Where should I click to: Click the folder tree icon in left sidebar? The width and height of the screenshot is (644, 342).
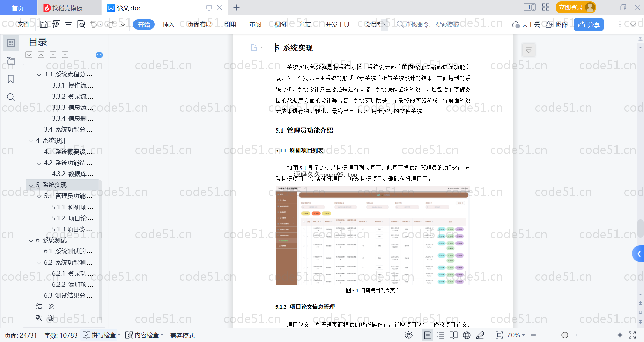pos(11,61)
